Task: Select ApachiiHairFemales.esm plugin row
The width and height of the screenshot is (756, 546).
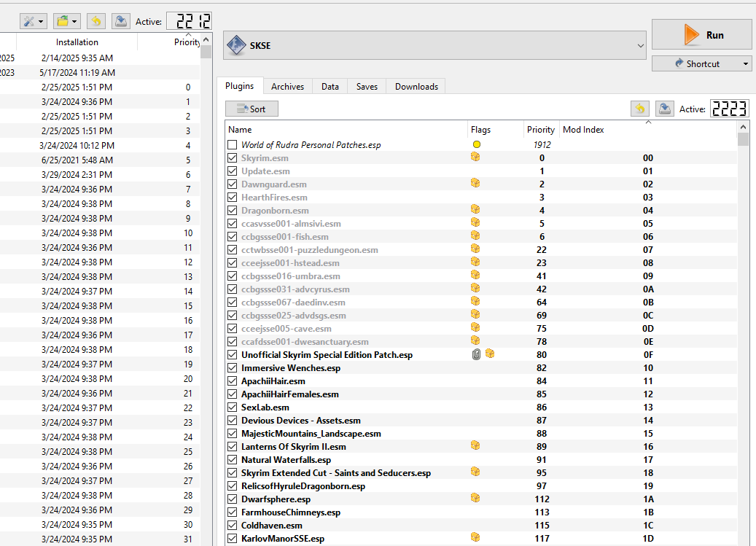Action: [480, 394]
